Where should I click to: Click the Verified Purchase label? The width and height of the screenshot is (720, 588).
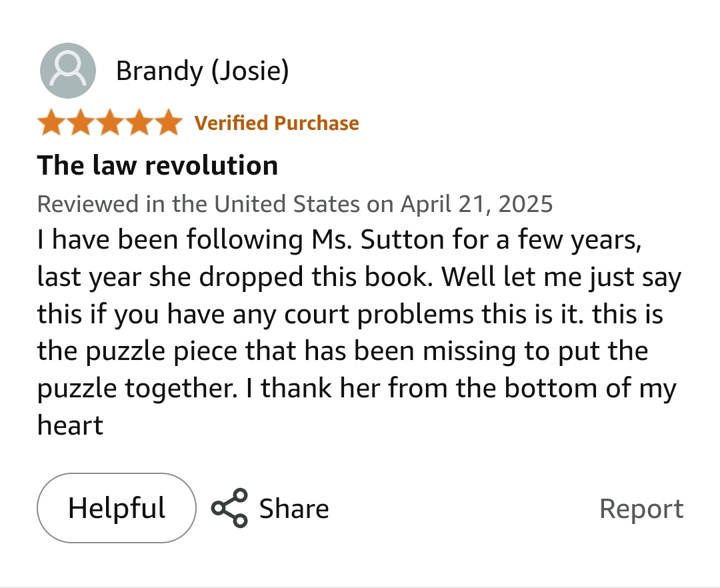point(277,123)
